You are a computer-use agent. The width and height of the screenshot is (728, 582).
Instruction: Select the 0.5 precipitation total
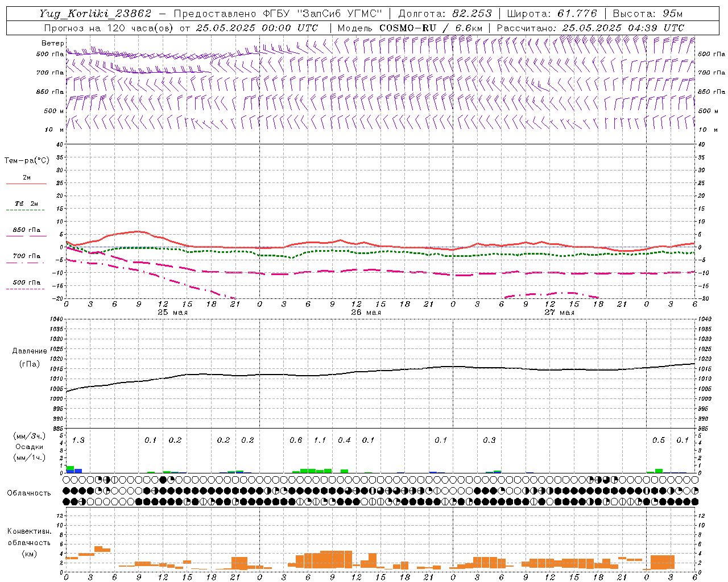click(659, 440)
